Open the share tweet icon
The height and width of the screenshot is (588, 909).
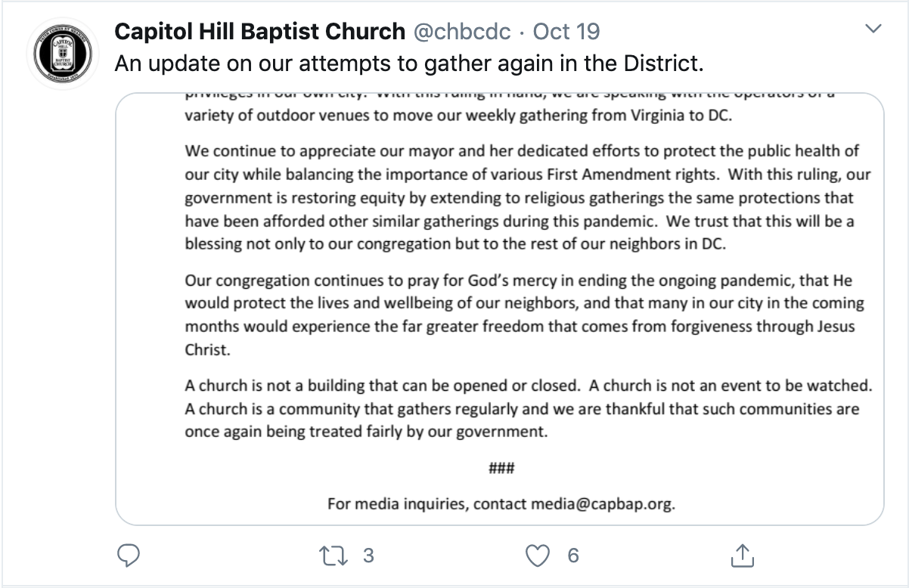pyautogui.click(x=743, y=556)
